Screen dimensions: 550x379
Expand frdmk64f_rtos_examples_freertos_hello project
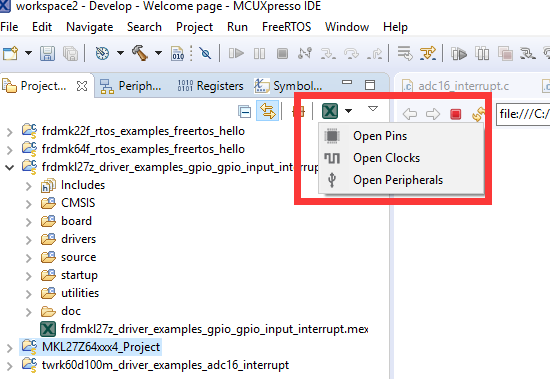(10, 150)
